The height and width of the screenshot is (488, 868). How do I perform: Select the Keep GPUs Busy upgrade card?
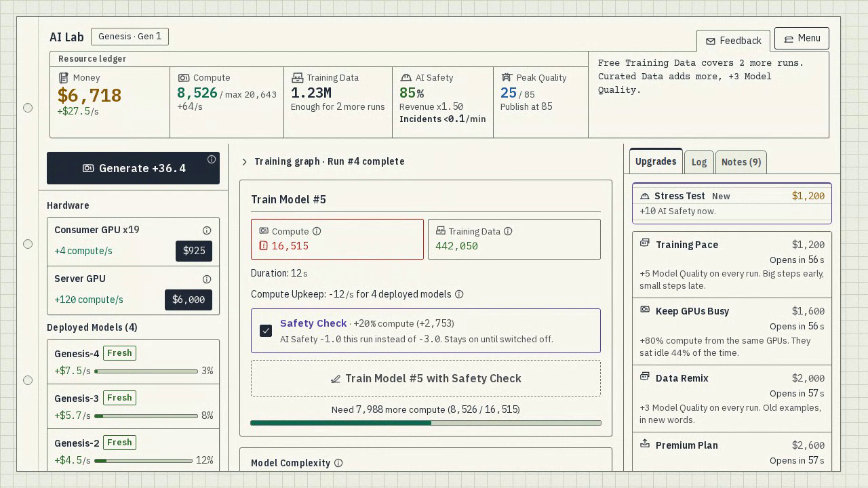tap(732, 332)
